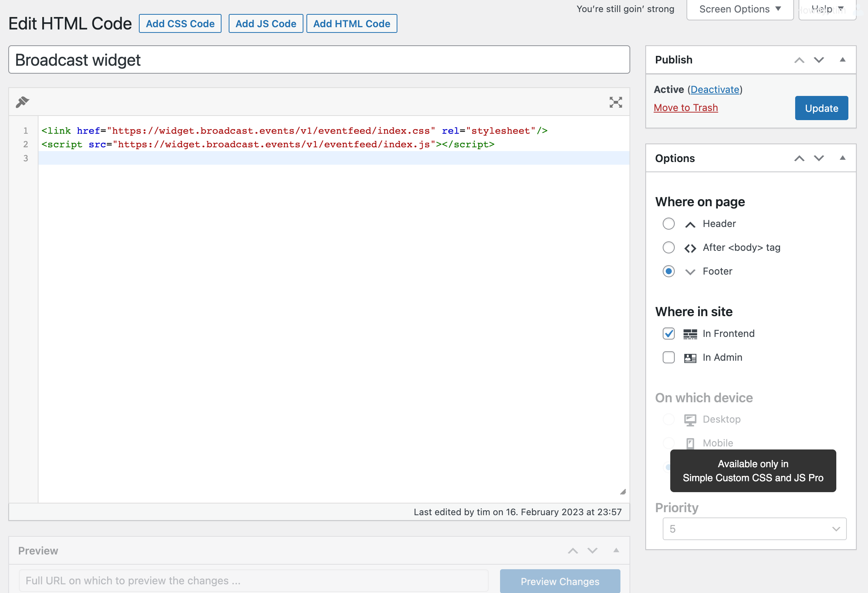Move Preview panel up
868x593 pixels.
pyautogui.click(x=573, y=551)
